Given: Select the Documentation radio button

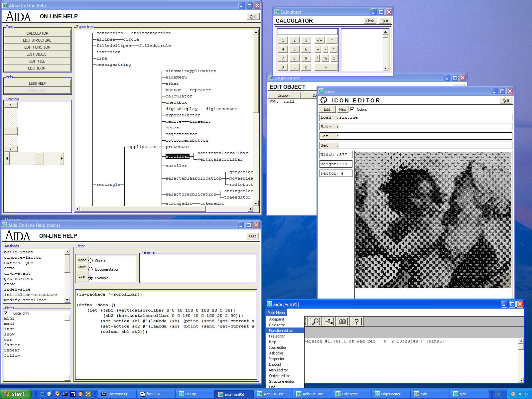Looking at the screenshot, I should point(90,269).
